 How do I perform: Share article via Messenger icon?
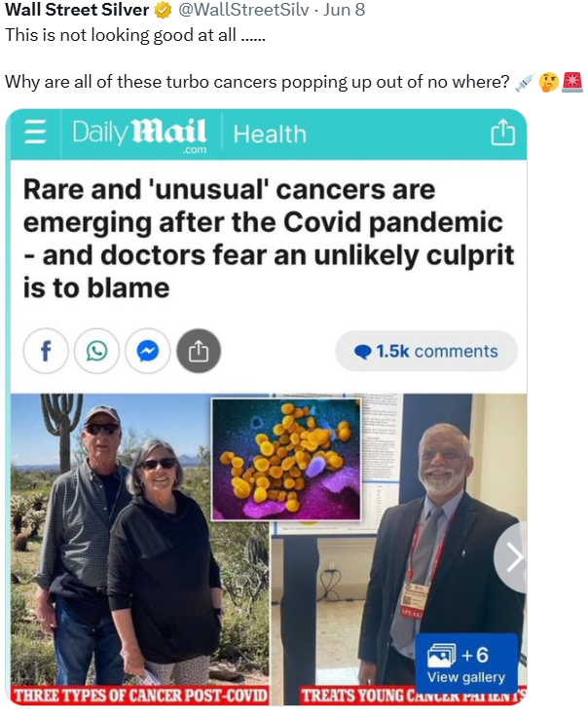[x=148, y=352]
